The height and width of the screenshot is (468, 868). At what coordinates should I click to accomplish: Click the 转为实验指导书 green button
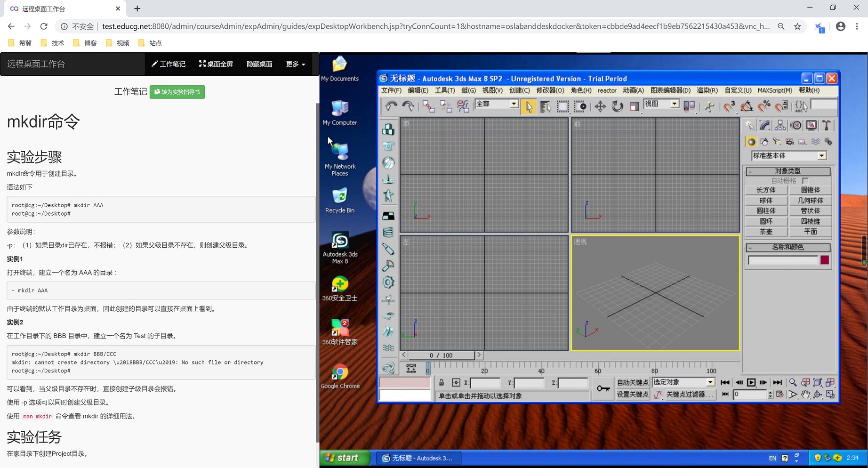pos(177,92)
